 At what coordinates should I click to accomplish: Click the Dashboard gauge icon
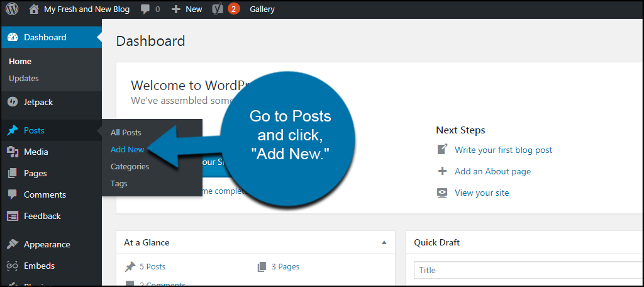point(13,37)
